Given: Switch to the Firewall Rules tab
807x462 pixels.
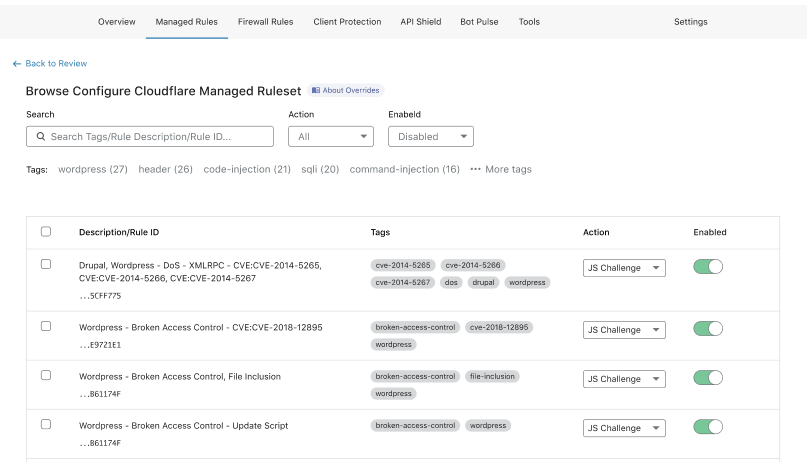Looking at the screenshot, I should pos(266,22).
